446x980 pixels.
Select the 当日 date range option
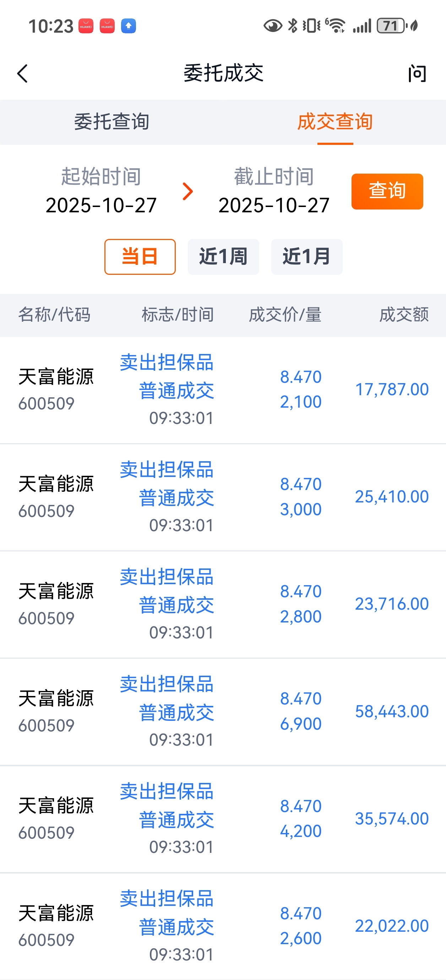coord(140,256)
